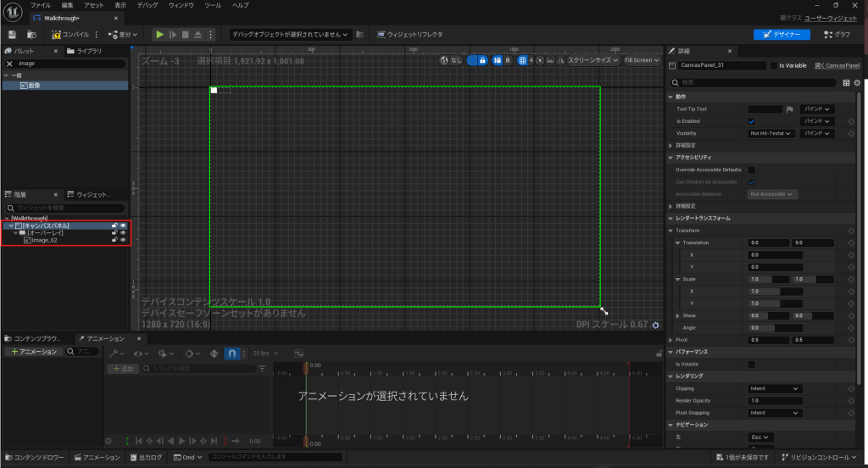This screenshot has width=868, height=468.
Task: Click the animation timeline play button
Action: pyautogui.click(x=181, y=441)
